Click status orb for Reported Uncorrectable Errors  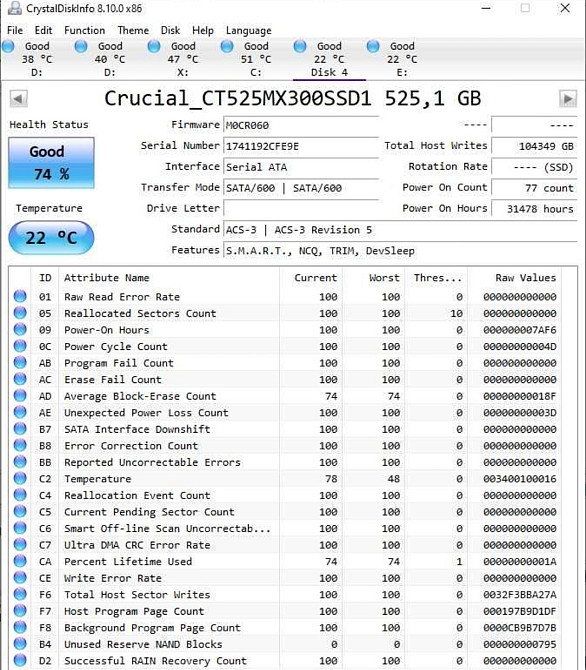point(20,462)
